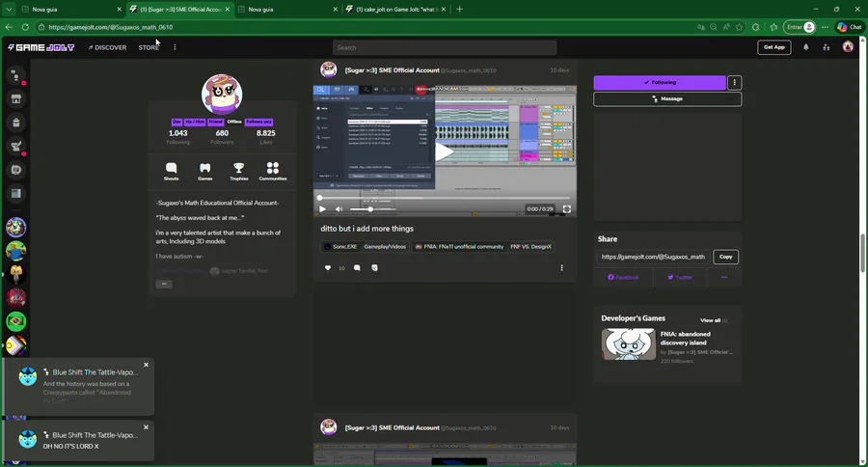The width and height of the screenshot is (868, 467).
Task: Copy the profile share link
Action: [725, 257]
